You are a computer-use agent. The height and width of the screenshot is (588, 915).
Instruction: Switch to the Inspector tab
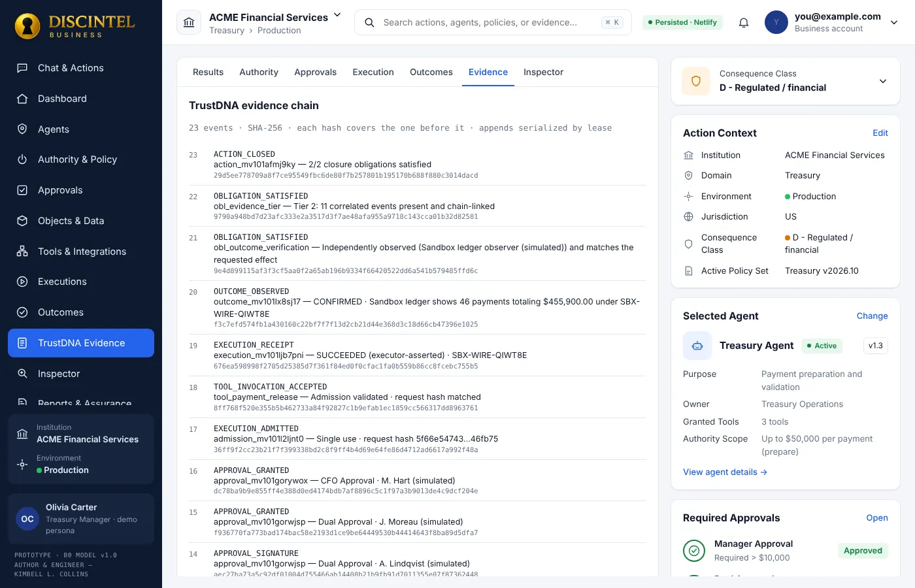543,73
